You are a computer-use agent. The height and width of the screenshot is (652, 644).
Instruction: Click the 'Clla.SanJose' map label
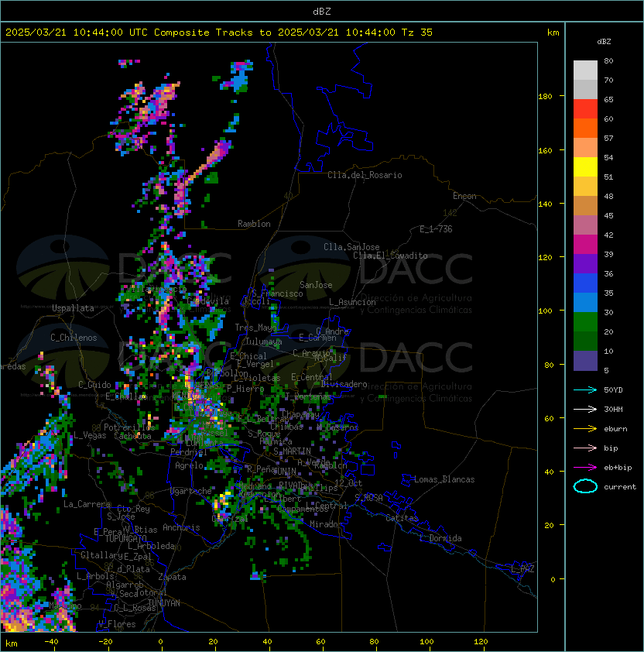(351, 247)
